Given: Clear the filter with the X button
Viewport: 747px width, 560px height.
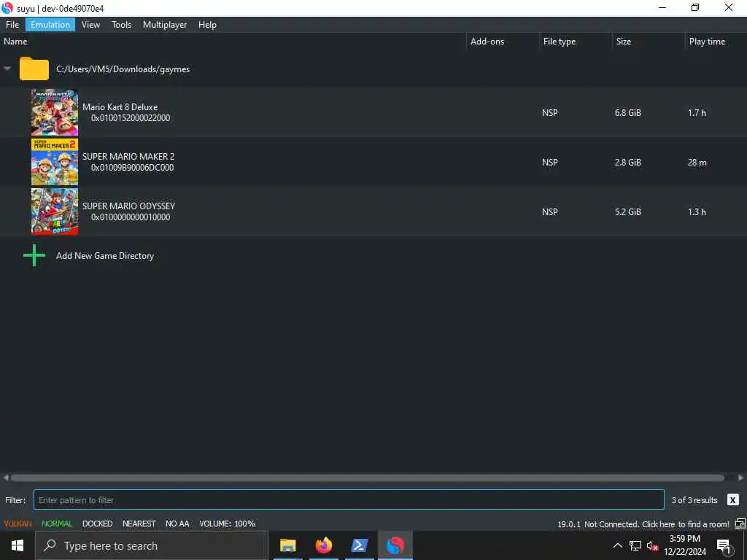Looking at the screenshot, I should pos(732,499).
